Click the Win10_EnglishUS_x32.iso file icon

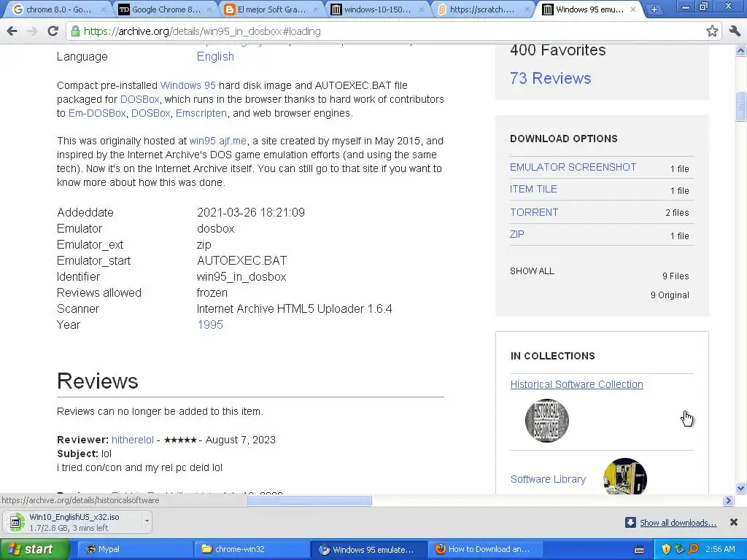click(x=16, y=522)
